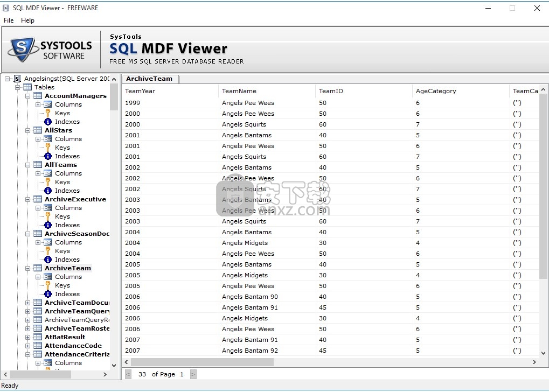Click the data grid scroll right arrow
The image size is (549, 392).
point(534,362)
